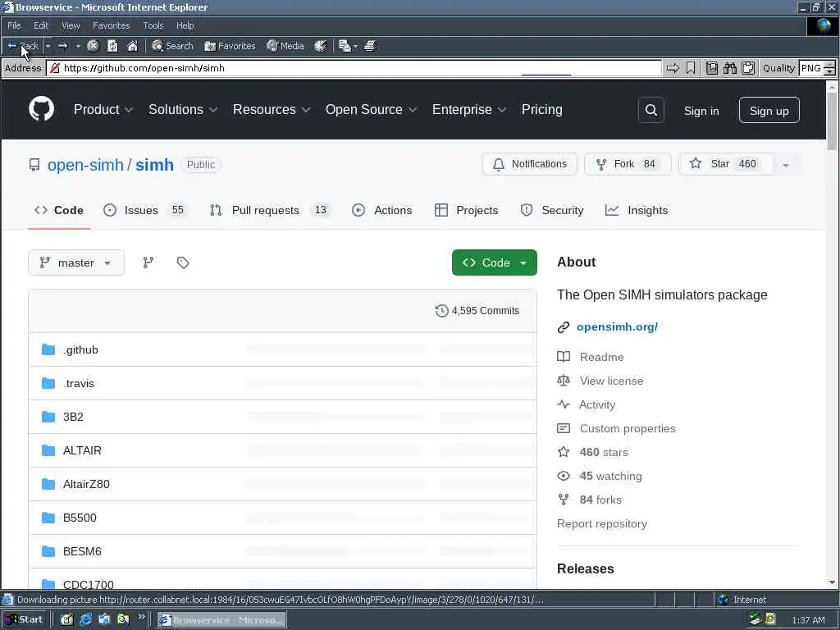Click the Mail toolbar icon
Screen dimensions: 840x630
coord(345,46)
